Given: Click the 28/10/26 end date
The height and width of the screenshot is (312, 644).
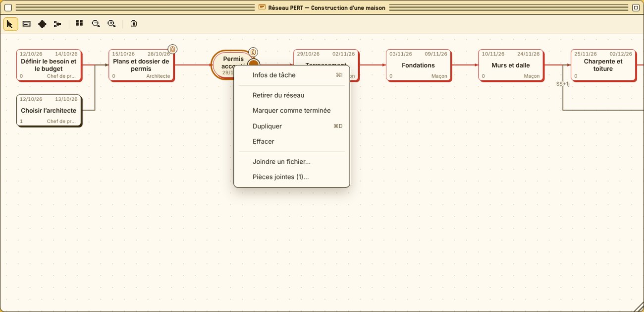Looking at the screenshot, I should [159, 54].
